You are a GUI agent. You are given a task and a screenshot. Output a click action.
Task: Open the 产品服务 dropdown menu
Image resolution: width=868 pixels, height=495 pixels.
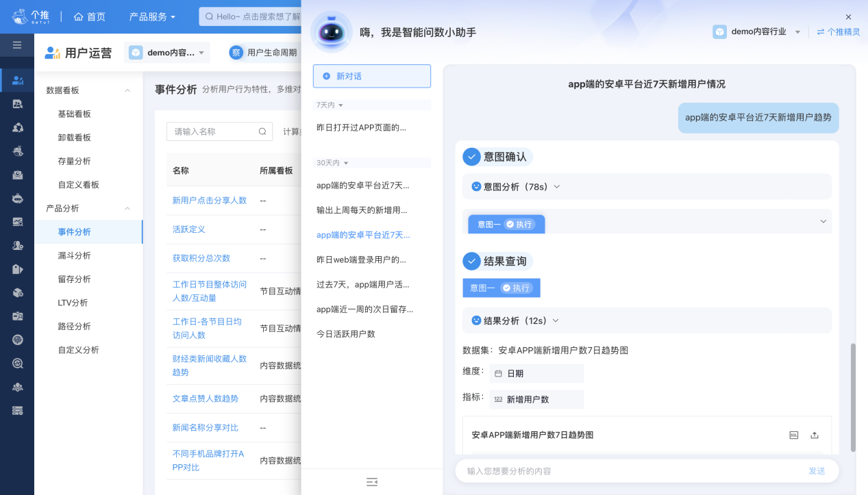point(153,16)
